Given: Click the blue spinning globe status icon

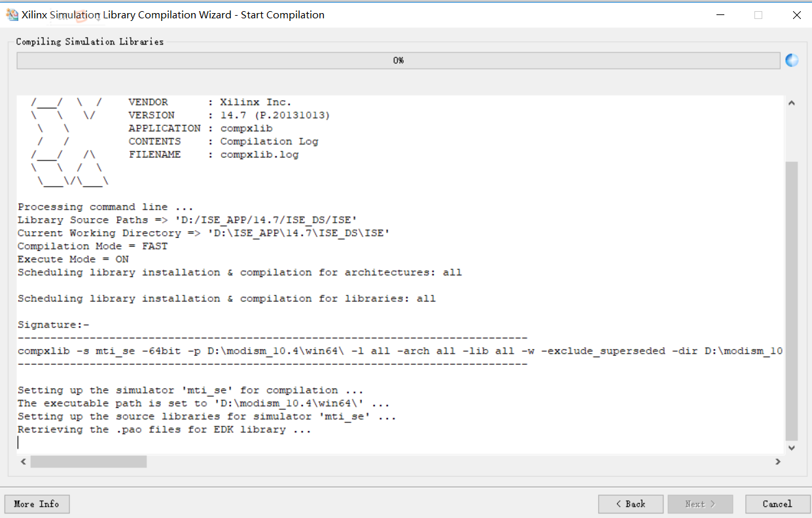Looking at the screenshot, I should [x=792, y=60].
